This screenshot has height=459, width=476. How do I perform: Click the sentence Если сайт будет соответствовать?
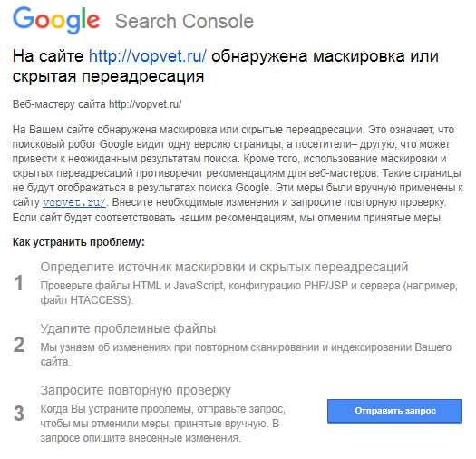click(x=228, y=218)
